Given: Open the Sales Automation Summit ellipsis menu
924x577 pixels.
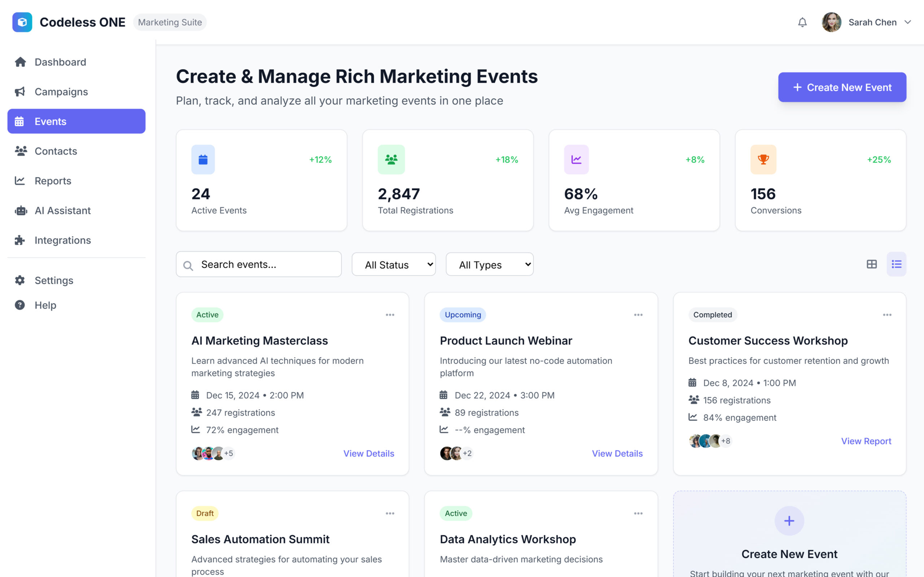Looking at the screenshot, I should tap(390, 513).
